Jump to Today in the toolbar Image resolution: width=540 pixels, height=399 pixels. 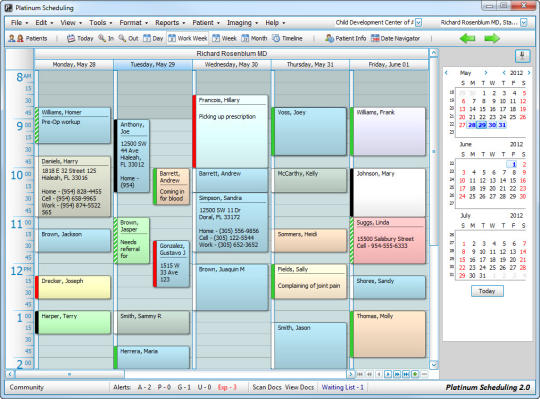[80, 38]
